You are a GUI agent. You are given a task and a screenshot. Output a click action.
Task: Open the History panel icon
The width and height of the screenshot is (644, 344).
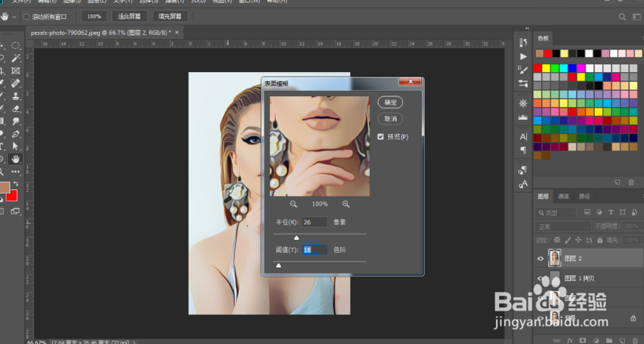523,43
